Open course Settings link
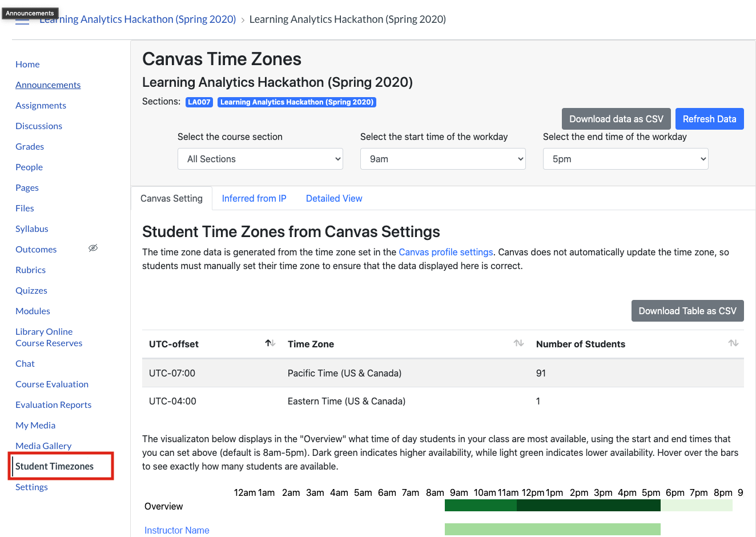The height and width of the screenshot is (537, 756). (31, 487)
